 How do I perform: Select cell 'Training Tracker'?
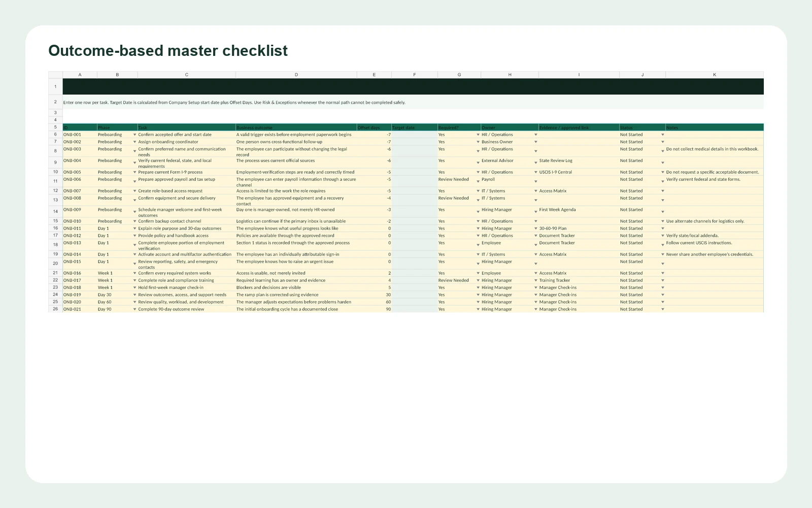(x=579, y=280)
